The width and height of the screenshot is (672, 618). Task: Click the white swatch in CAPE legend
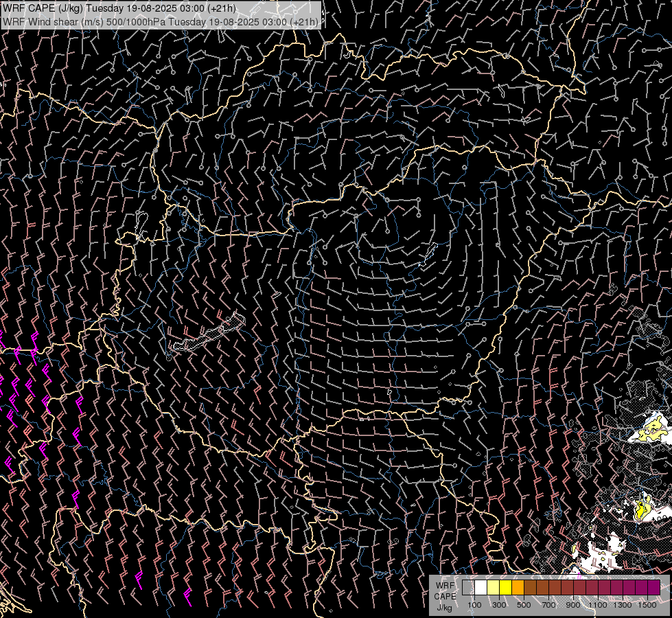tap(481, 587)
